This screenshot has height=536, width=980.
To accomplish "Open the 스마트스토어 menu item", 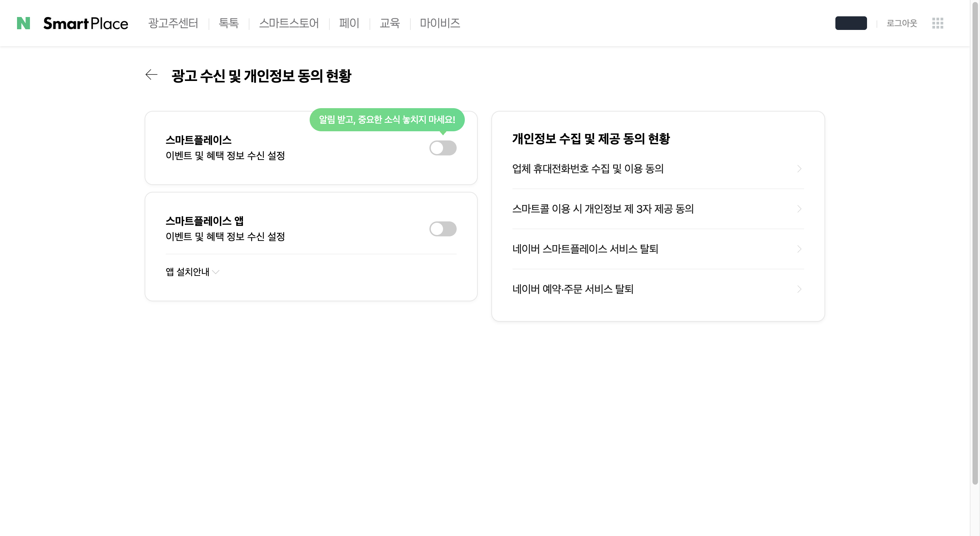I will point(289,23).
